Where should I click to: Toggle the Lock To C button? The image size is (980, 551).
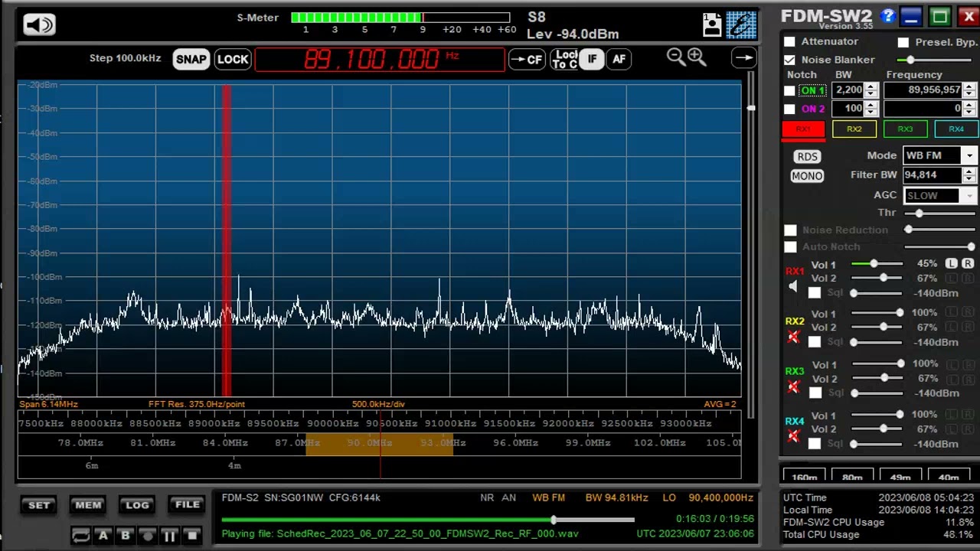coord(565,59)
